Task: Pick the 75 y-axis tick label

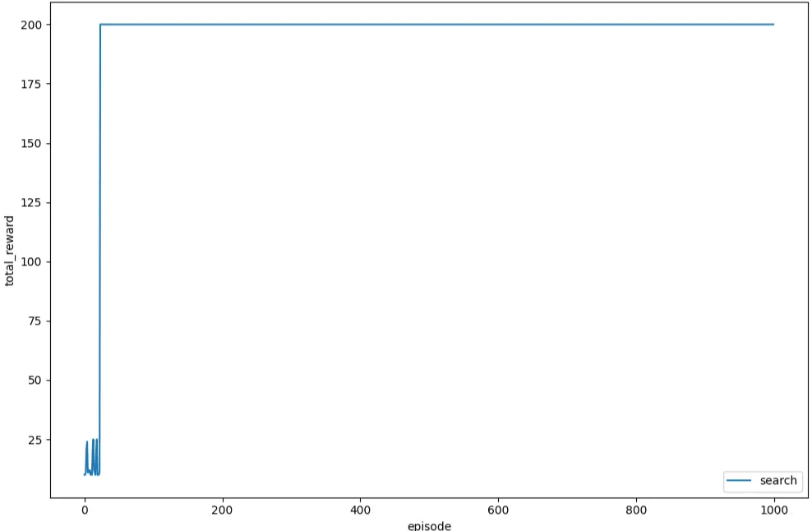Action: (x=38, y=321)
